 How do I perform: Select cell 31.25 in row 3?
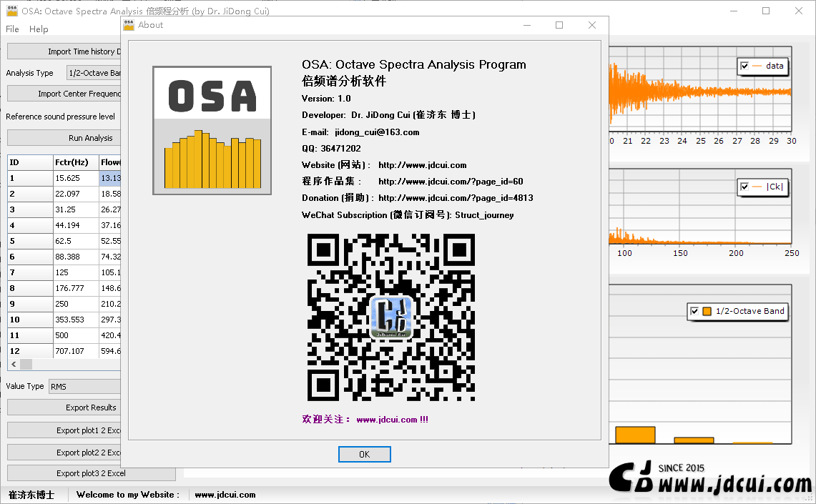coord(76,209)
